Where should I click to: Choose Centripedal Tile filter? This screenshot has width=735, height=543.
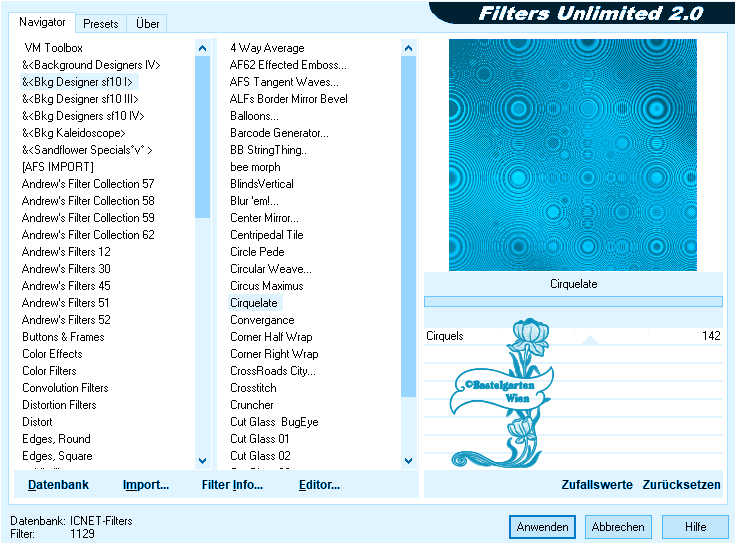click(267, 234)
